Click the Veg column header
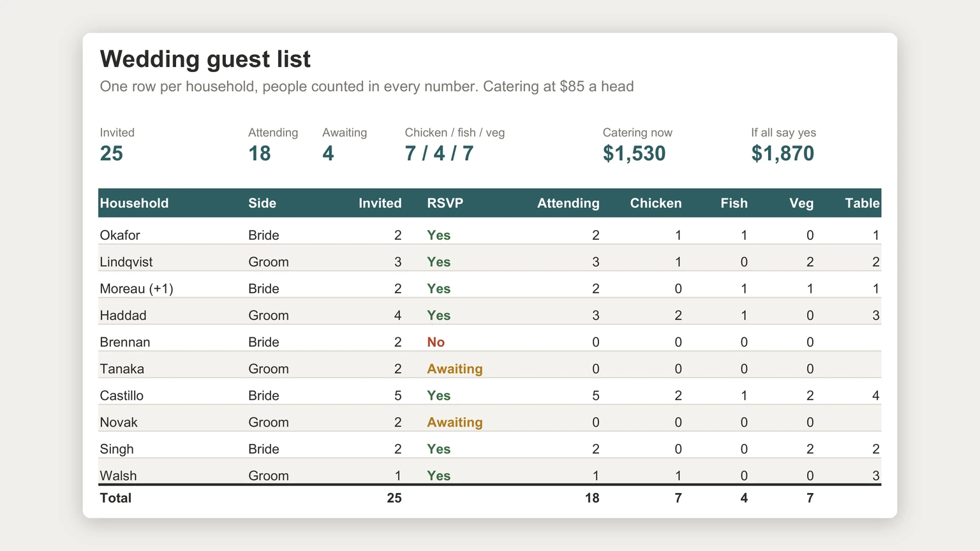 tap(801, 203)
